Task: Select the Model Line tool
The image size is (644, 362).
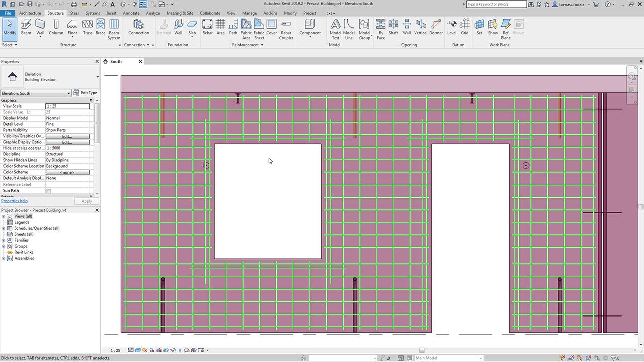Action: pyautogui.click(x=349, y=30)
